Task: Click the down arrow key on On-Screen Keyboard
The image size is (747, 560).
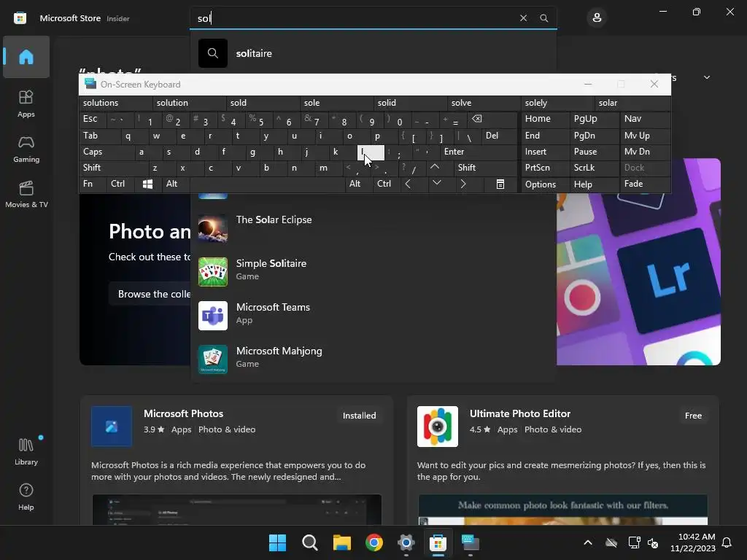Action: tap(436, 183)
